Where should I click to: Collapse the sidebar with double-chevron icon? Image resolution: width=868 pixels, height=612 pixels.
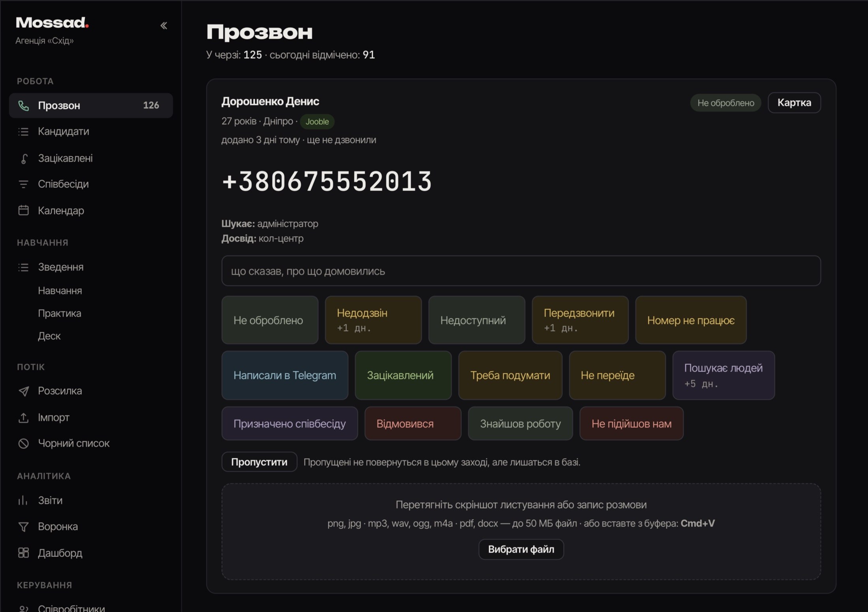164,26
